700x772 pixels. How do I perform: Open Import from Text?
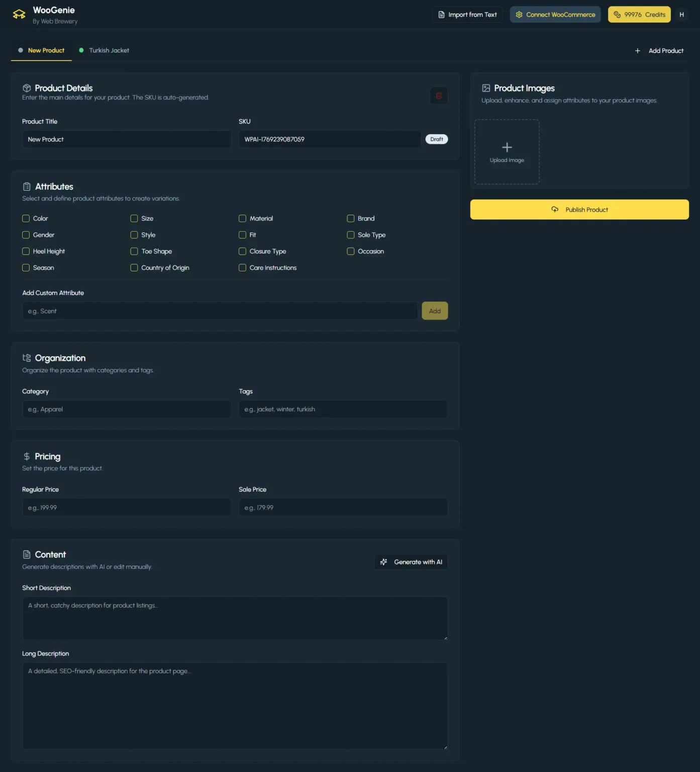[467, 15]
